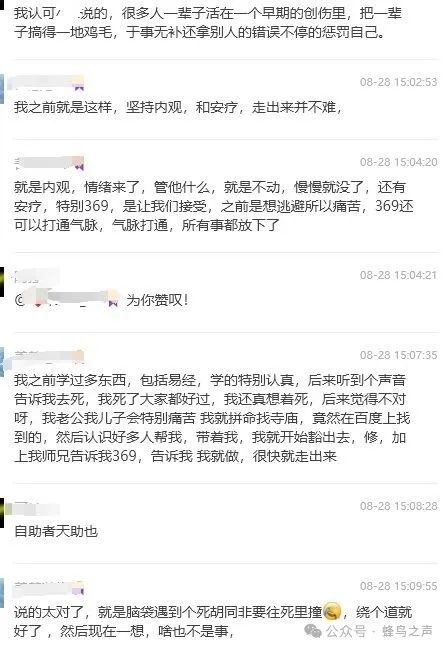This screenshot has height=650, width=448.
Task: Click the dark avatar next to 为你赞叹 message
Action: (2, 281)
